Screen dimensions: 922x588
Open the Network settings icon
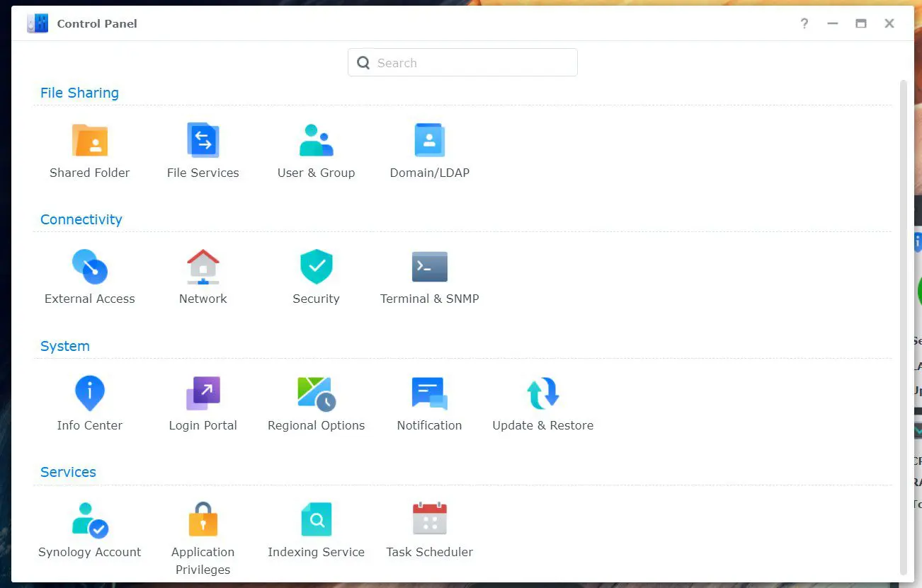(203, 267)
